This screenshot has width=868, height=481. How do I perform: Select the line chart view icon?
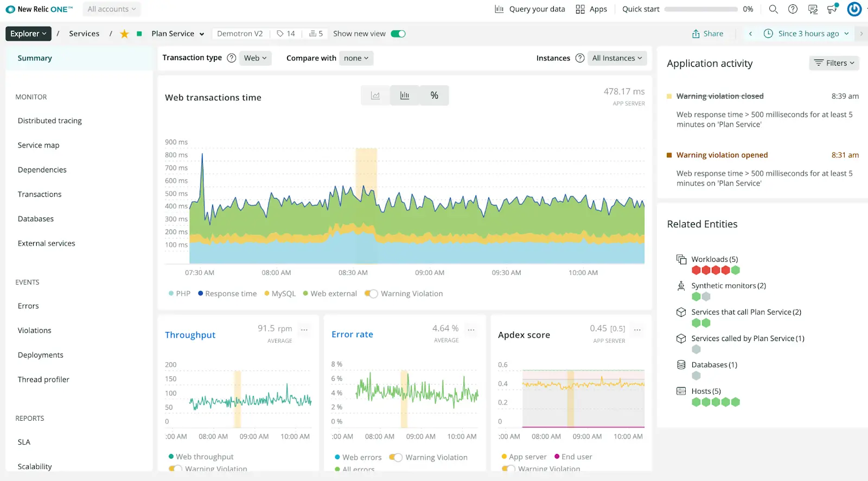click(x=375, y=95)
